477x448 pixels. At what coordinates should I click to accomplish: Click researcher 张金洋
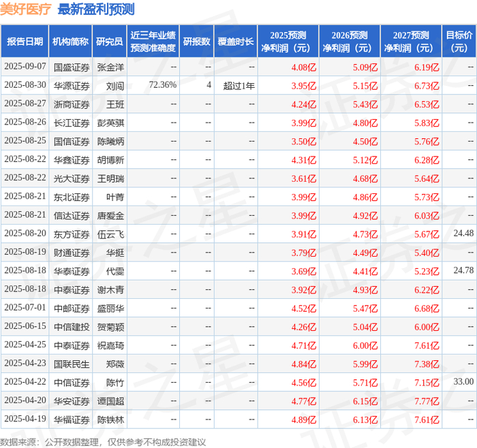click(110, 67)
